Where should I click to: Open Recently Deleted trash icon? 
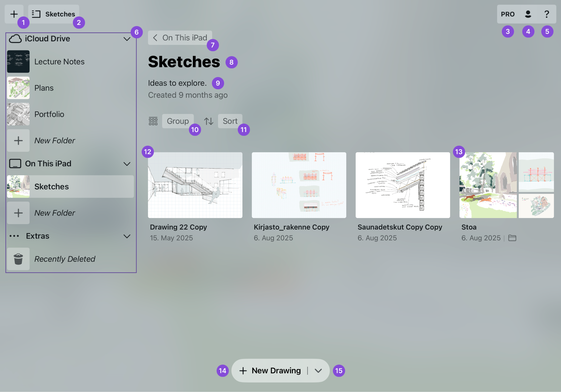tap(18, 259)
